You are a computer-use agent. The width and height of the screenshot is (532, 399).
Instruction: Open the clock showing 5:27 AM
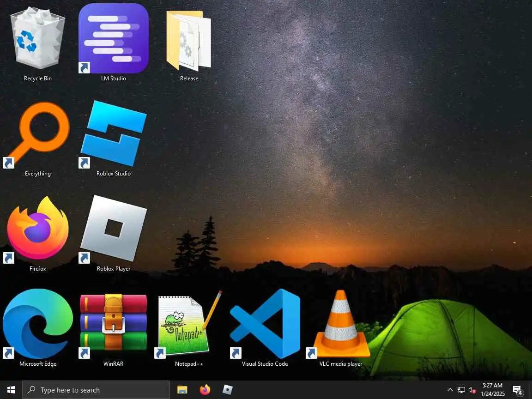493,390
